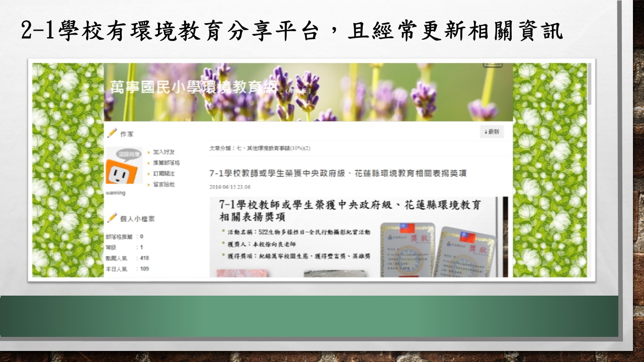Open the left award certificate image
644x362 pixels.
pos(407,249)
